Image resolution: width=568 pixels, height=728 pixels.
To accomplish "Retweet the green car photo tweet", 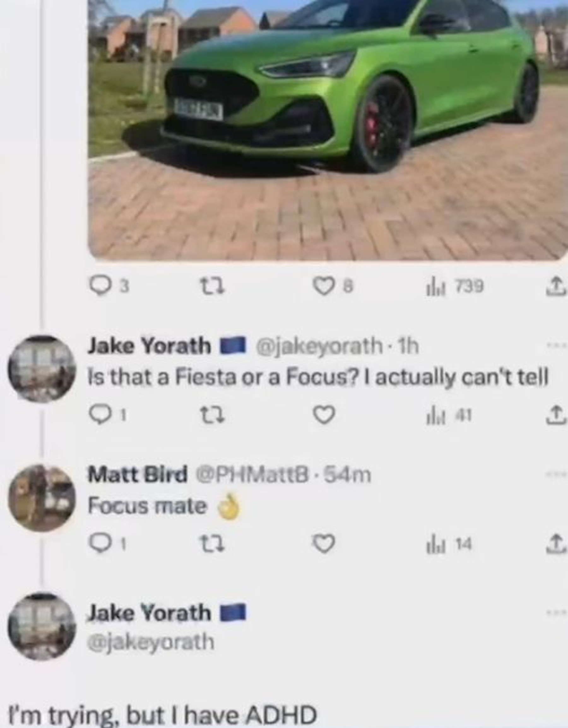I will [212, 287].
